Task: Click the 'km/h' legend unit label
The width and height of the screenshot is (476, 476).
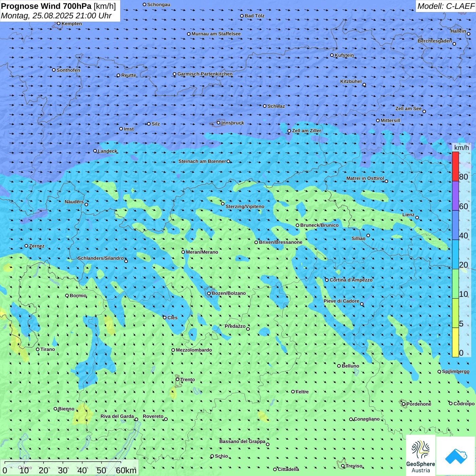Action: click(461, 148)
